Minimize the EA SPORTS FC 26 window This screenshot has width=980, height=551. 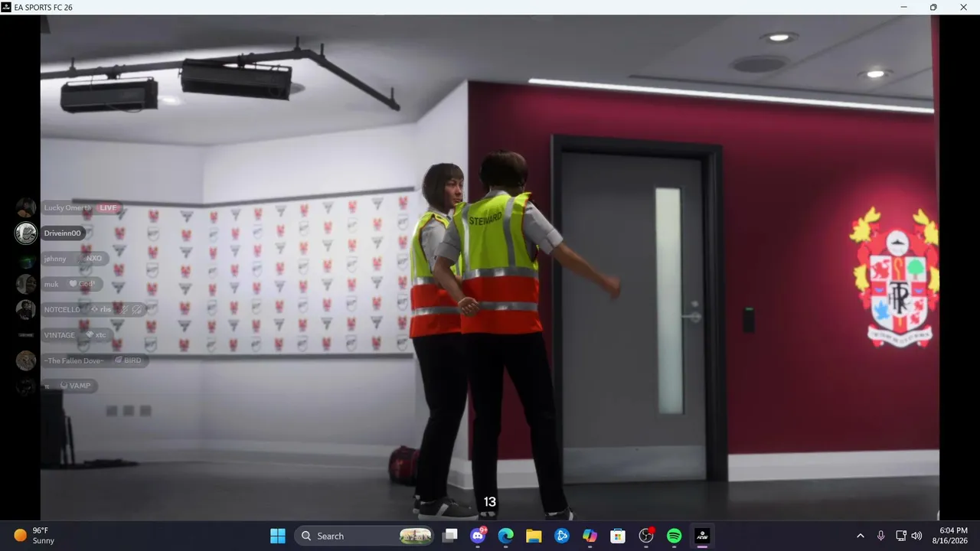[x=904, y=7]
